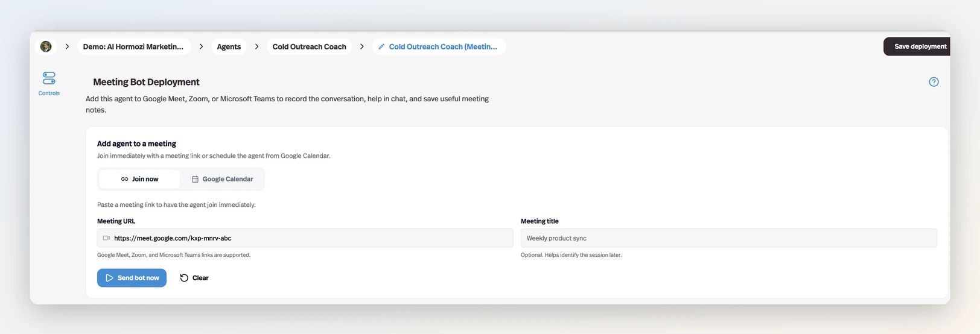Viewport: 980px width, 334px height.
Task: Click the chevron before Agents breadcrumb
Action: click(x=201, y=46)
